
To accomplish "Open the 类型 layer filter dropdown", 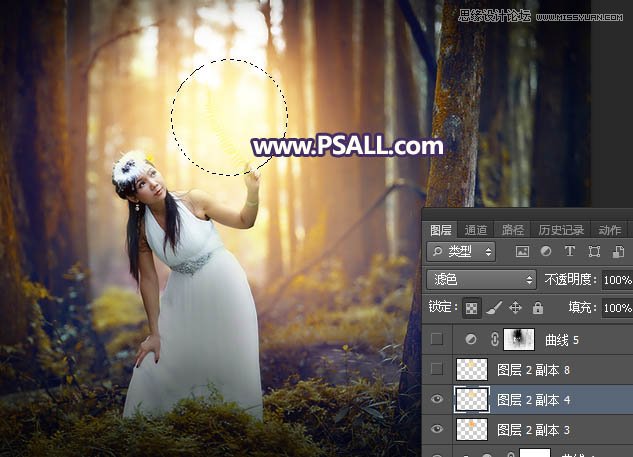I will tap(461, 252).
